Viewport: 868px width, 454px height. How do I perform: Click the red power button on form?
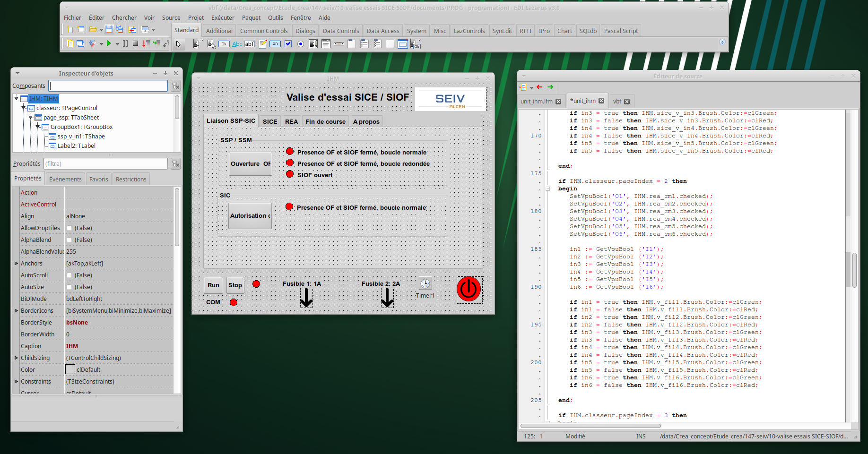pyautogui.click(x=469, y=289)
